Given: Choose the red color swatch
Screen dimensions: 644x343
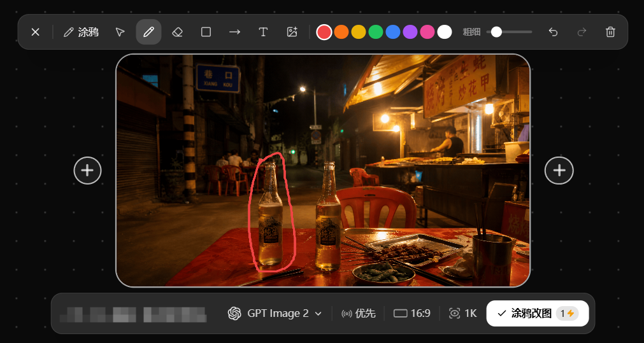Looking at the screenshot, I should point(324,32).
